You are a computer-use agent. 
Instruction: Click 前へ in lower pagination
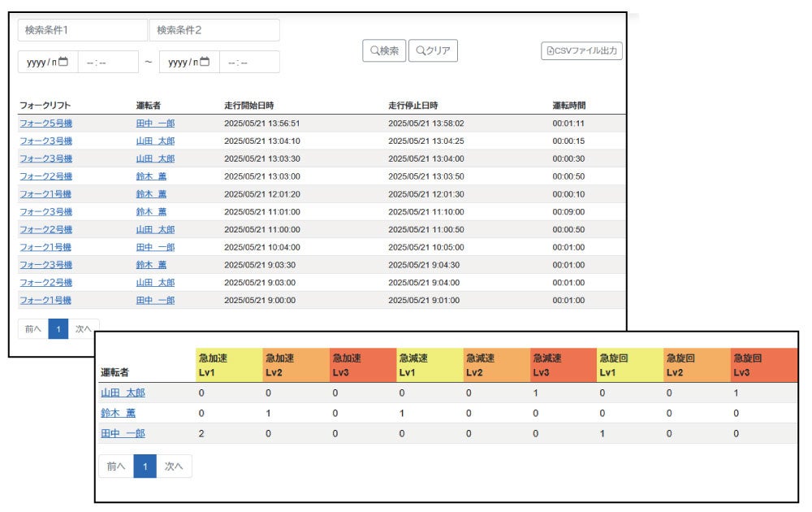(116, 466)
